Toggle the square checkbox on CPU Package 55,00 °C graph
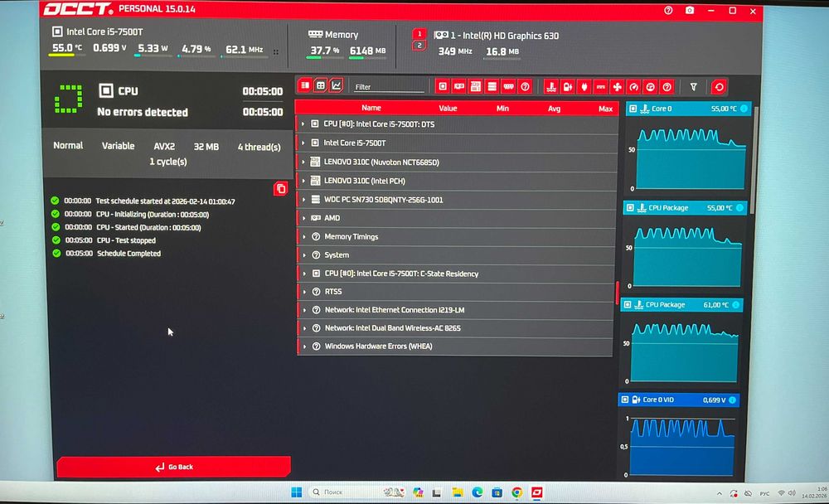 pyautogui.click(x=630, y=208)
